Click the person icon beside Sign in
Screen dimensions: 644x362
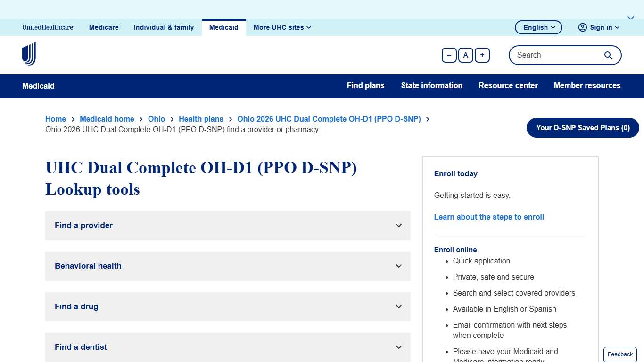pos(583,27)
